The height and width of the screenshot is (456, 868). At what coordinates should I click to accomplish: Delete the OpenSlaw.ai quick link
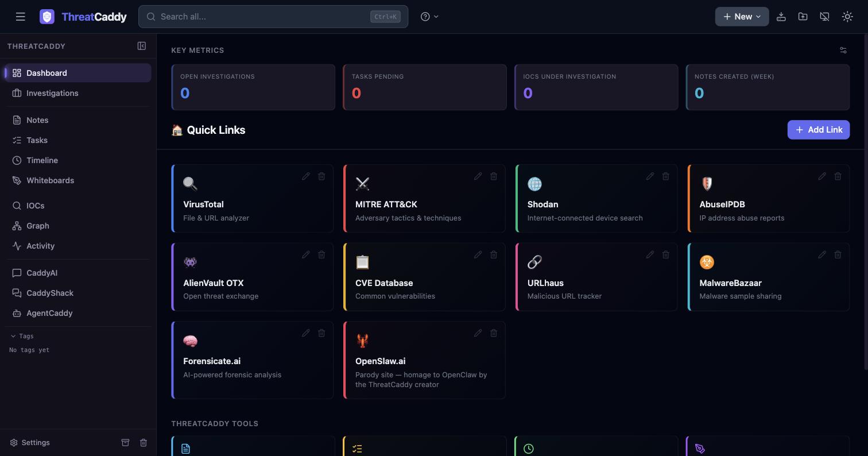(x=494, y=333)
